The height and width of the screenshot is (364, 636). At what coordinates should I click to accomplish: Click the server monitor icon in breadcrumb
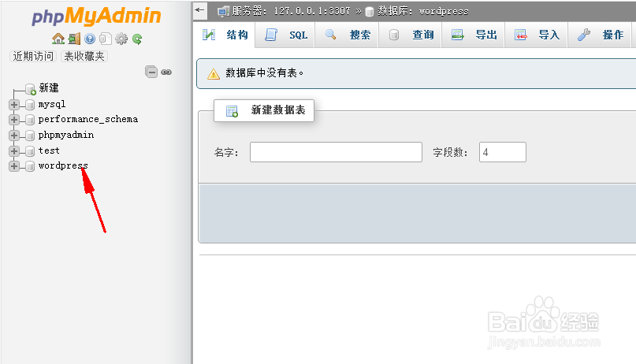223,11
